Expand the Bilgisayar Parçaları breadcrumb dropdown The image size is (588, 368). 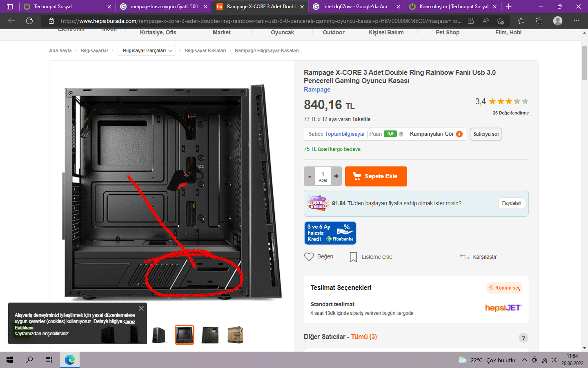pos(147,51)
